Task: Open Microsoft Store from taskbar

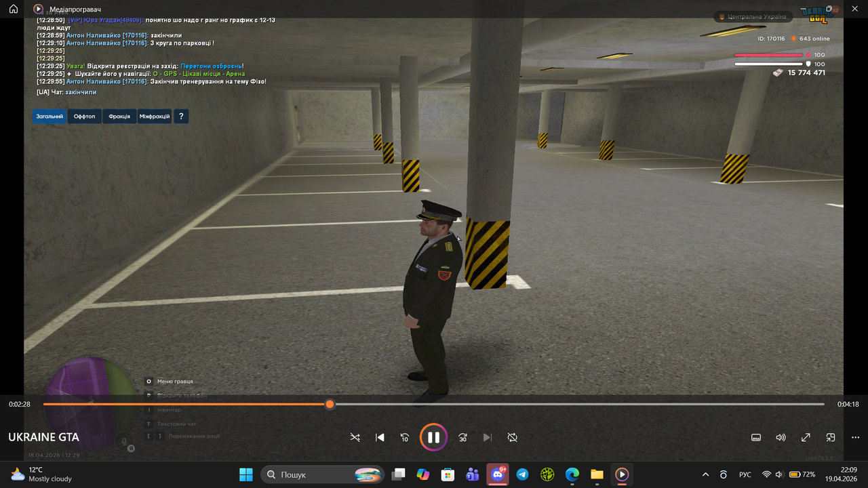Action: point(448,474)
